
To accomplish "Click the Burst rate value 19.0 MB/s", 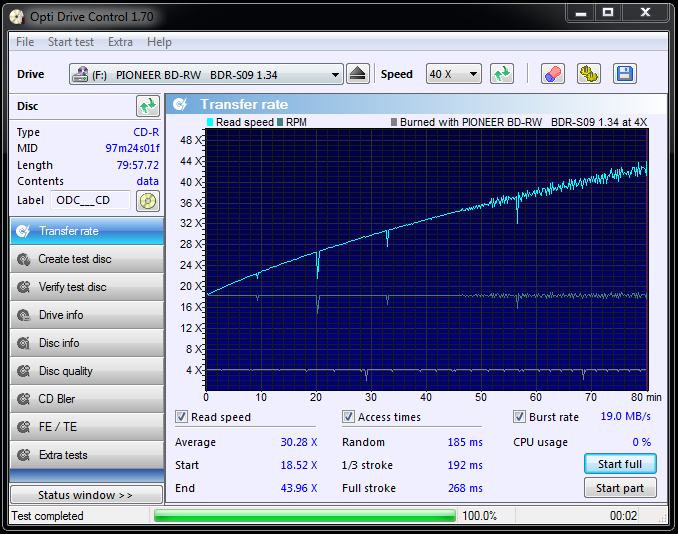I will (625, 416).
